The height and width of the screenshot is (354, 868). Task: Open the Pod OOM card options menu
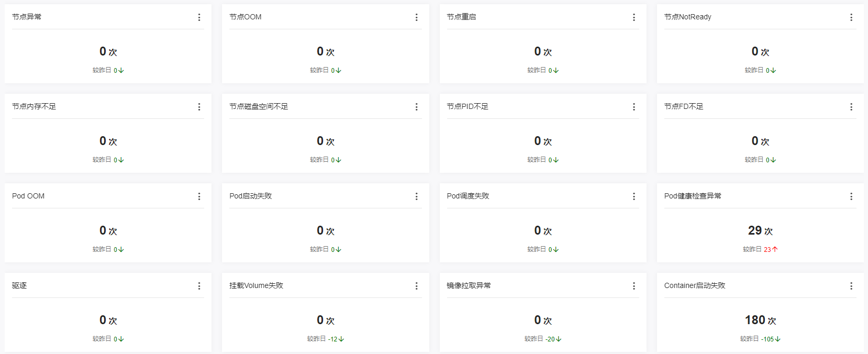[199, 196]
